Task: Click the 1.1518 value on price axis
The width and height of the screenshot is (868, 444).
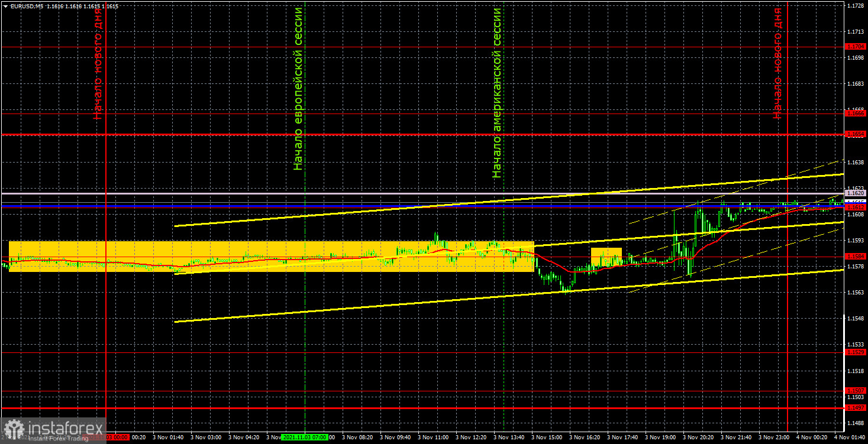Action: (x=856, y=371)
